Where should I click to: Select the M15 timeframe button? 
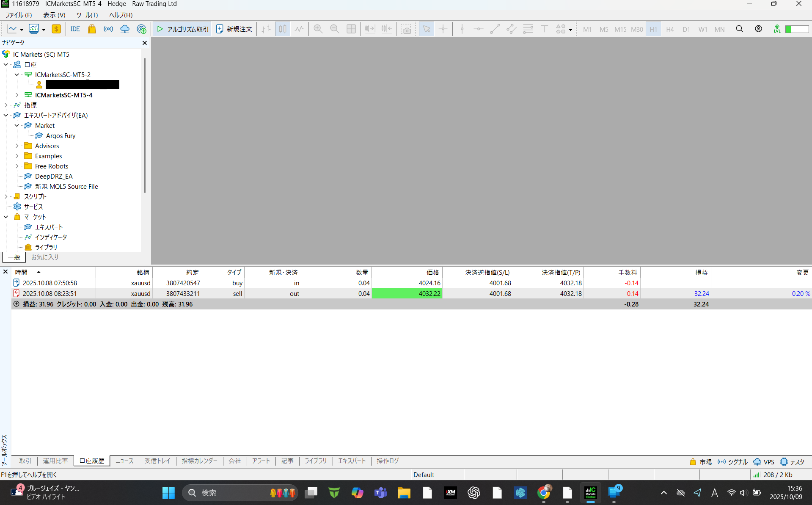(620, 30)
